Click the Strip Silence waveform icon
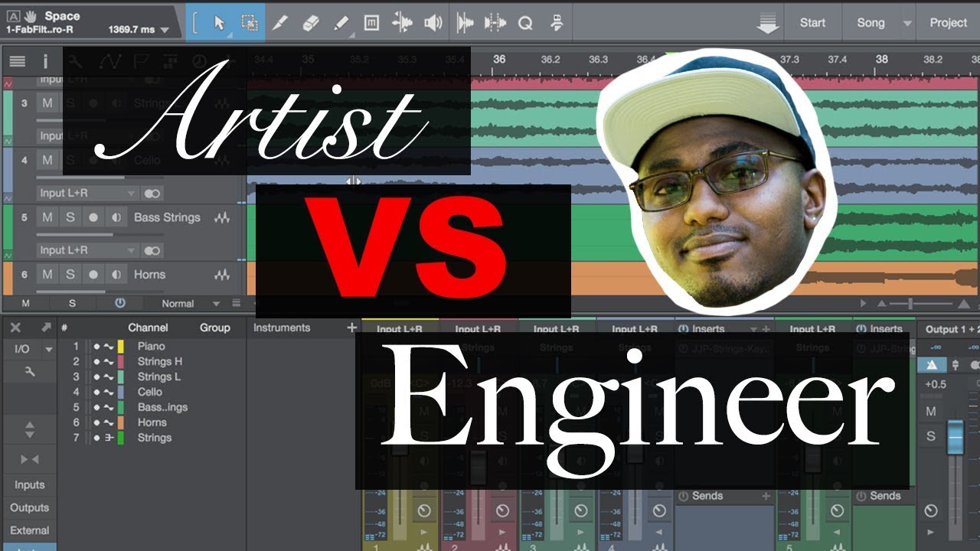Screen dimensions: 980x551 (x=465, y=23)
